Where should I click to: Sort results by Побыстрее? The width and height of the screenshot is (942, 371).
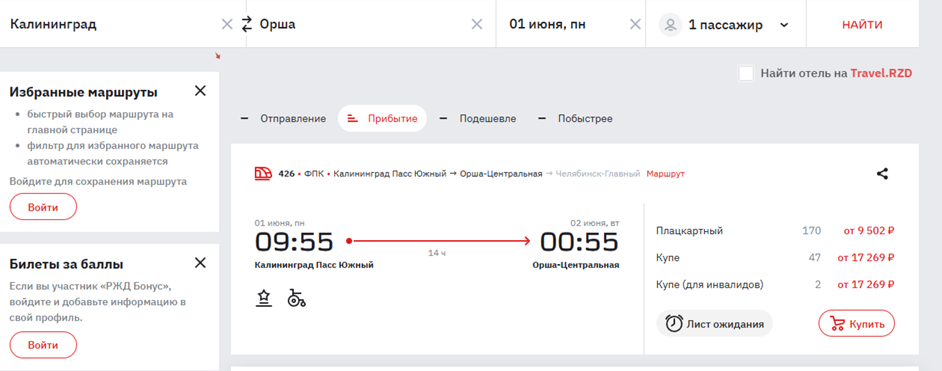575,119
